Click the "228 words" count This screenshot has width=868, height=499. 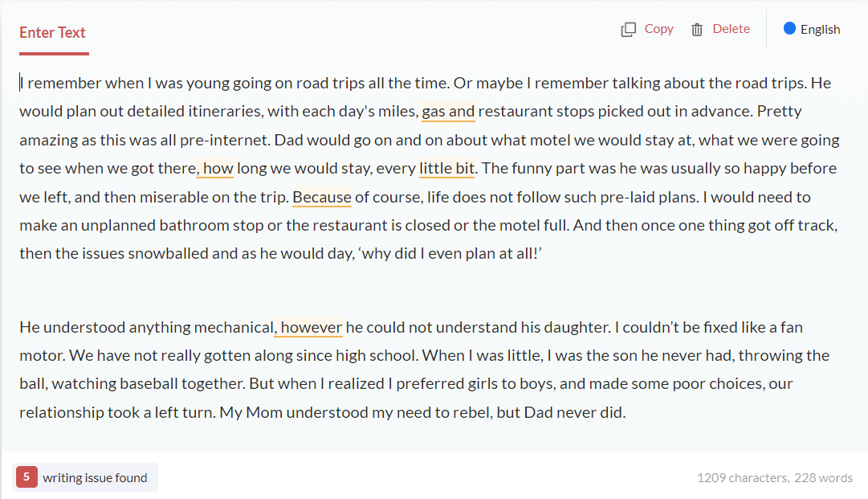824,478
